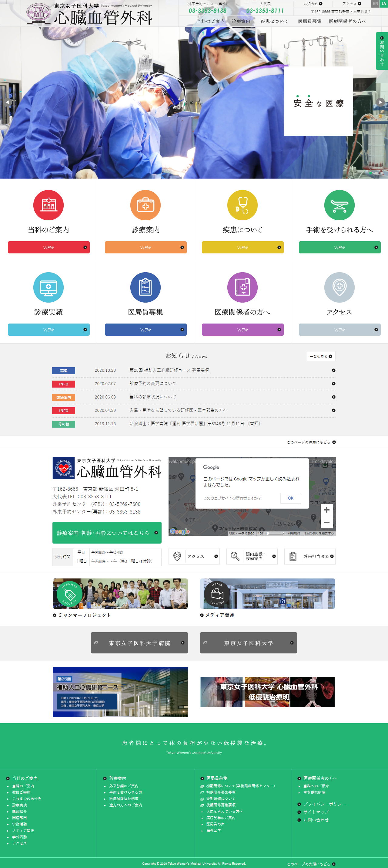
Task: Switch site language to JA
Action: [384, 4]
